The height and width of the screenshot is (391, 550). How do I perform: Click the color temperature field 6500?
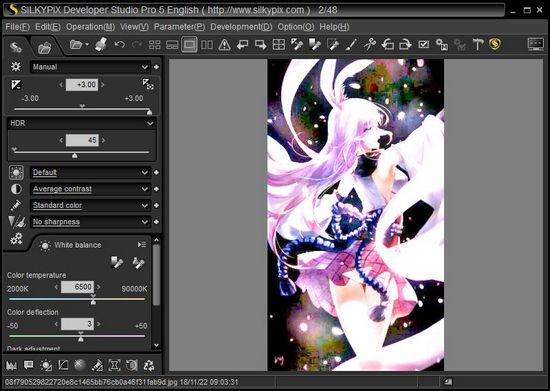pyautogui.click(x=77, y=287)
